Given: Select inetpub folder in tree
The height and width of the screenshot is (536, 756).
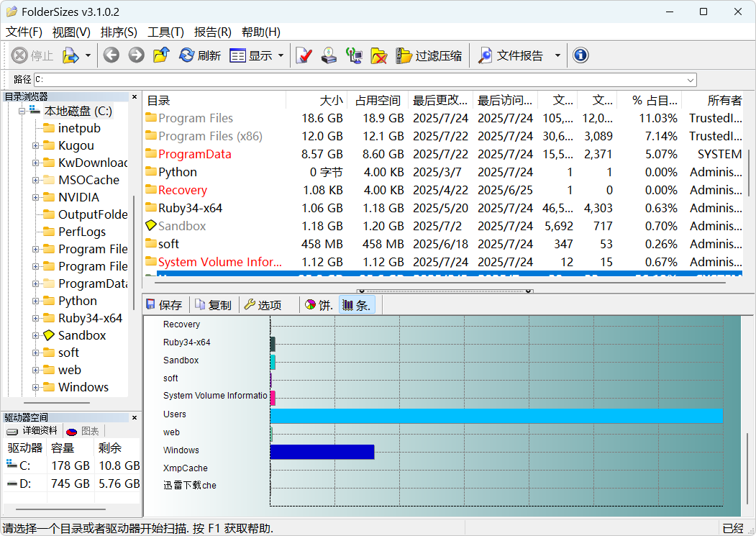Looking at the screenshot, I should pos(79,128).
